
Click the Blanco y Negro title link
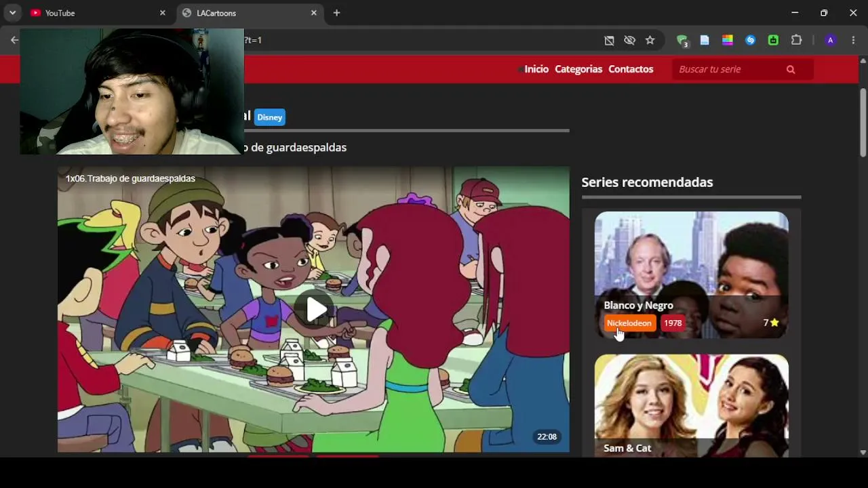638,305
